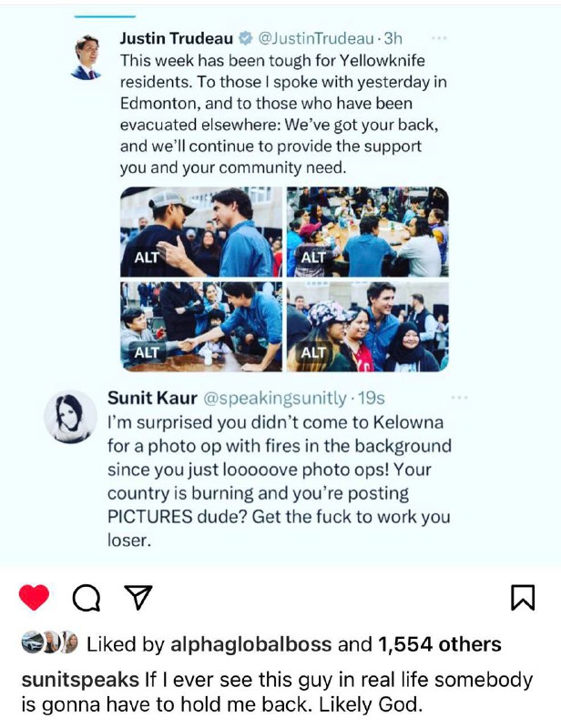Screen dimensions: 561x728
Task: View ALT text on top-left photo
Action: tap(147, 258)
